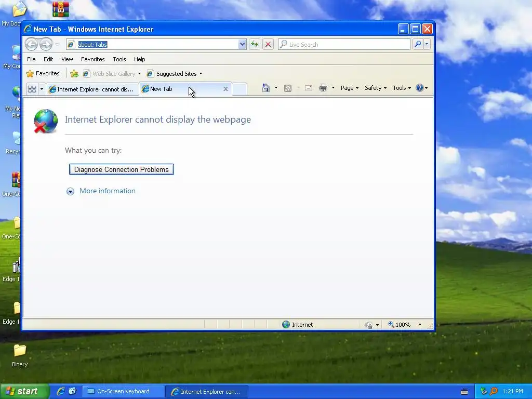Click the keyboard icon near system tray
The image size is (532, 399).
(464, 392)
